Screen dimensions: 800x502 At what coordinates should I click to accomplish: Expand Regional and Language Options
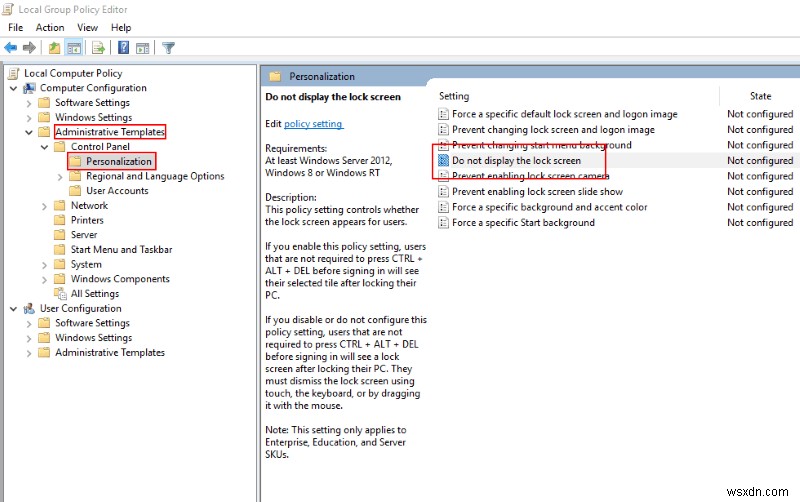60,177
